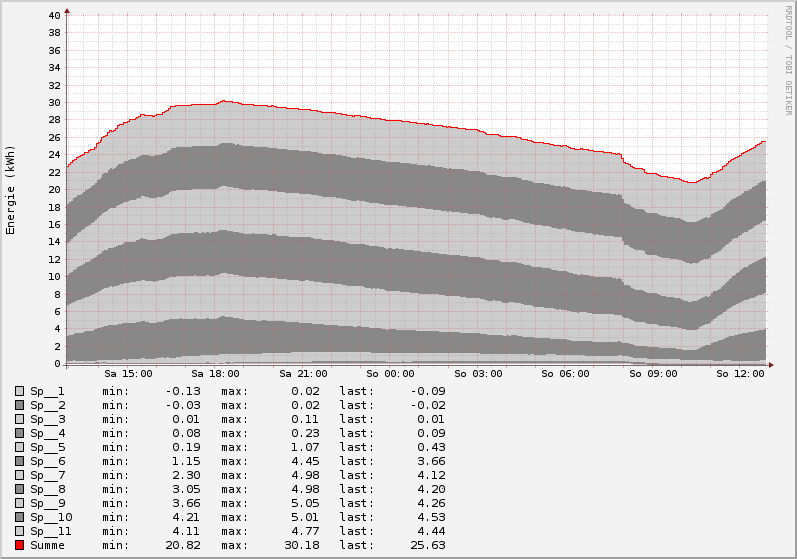The width and height of the screenshot is (797, 559).
Task: Click the 'So 06:00' time axis label
Action: [566, 374]
